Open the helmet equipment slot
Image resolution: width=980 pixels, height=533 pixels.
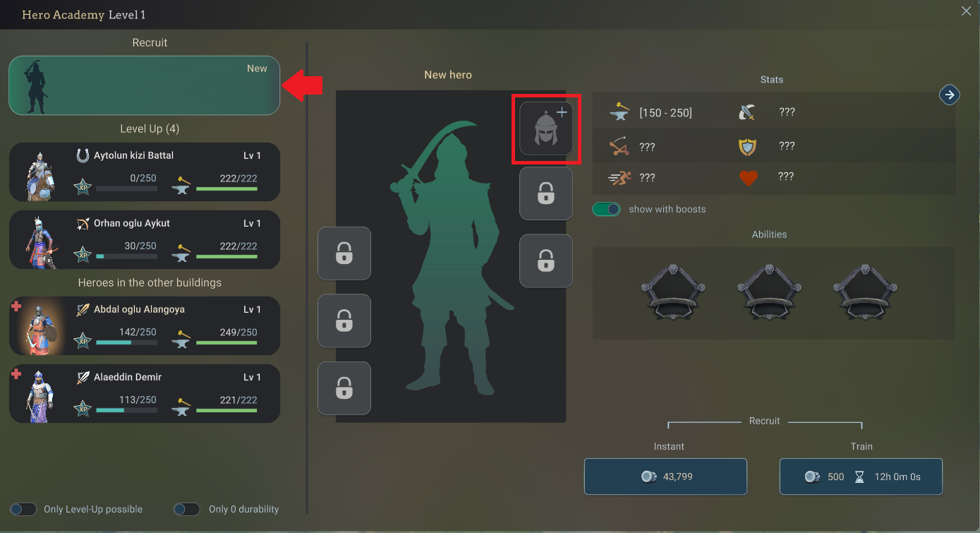coord(545,128)
